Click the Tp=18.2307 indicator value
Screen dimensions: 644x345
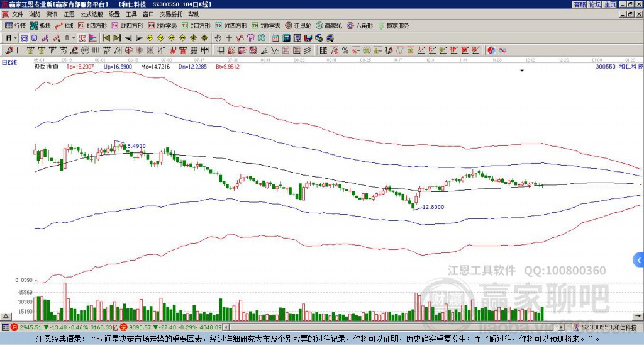click(x=80, y=66)
